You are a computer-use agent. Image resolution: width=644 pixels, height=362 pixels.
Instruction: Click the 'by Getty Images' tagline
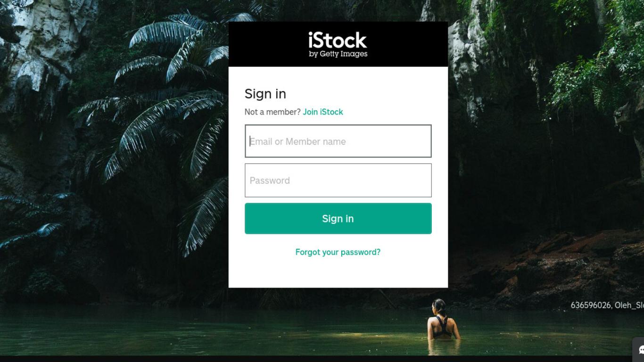pos(338,54)
